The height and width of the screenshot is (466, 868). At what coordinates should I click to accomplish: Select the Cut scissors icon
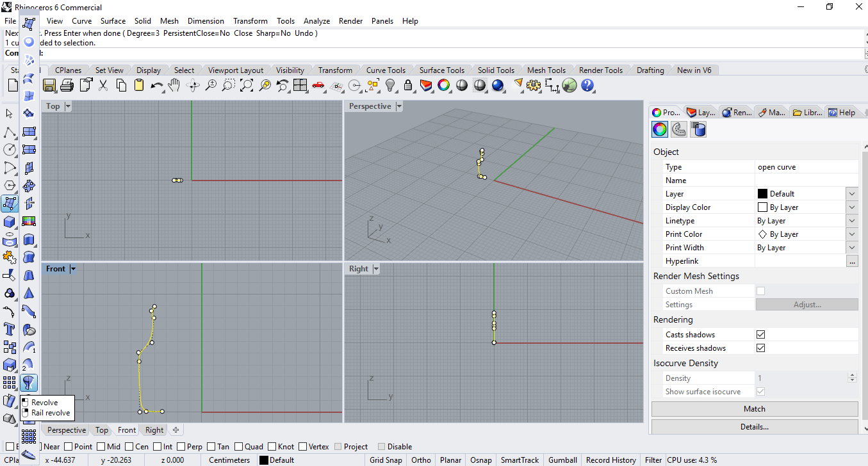tap(103, 85)
